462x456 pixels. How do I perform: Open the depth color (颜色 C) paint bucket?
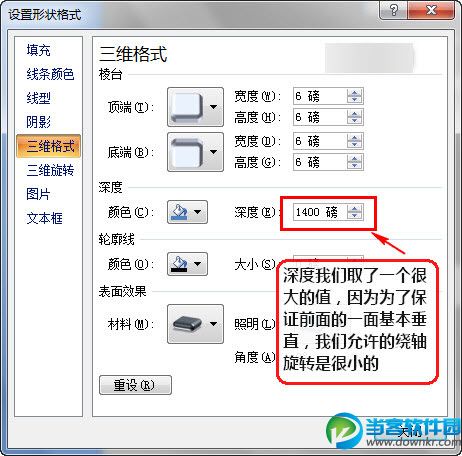[187, 212]
